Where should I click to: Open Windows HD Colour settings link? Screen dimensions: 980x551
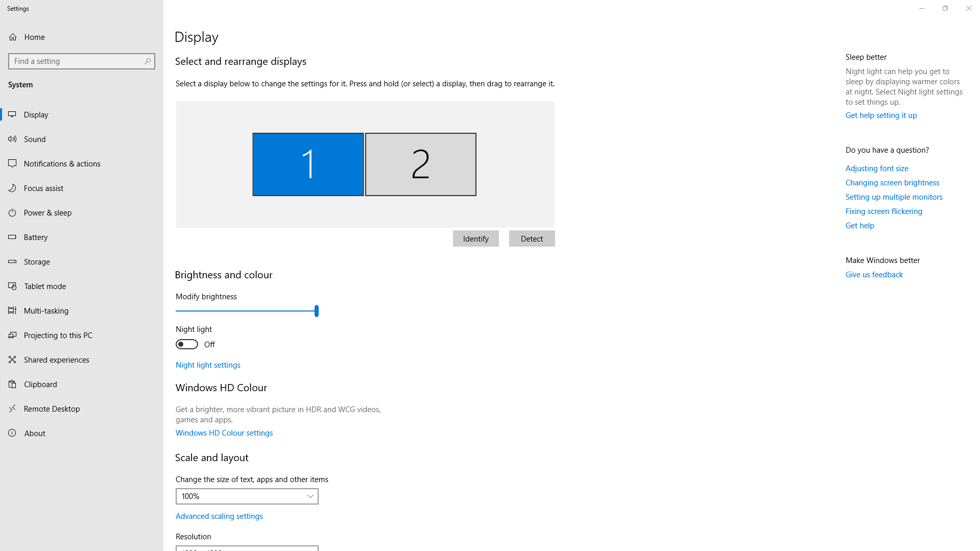click(x=224, y=433)
